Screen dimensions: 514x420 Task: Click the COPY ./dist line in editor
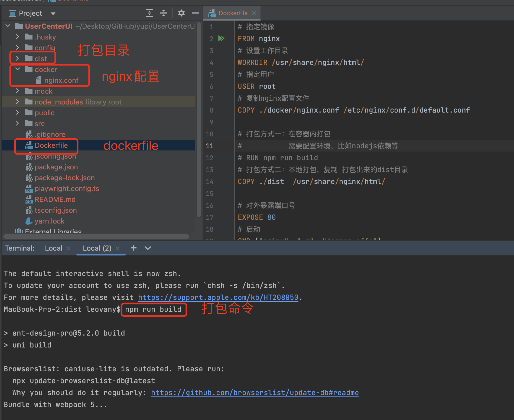(311, 182)
